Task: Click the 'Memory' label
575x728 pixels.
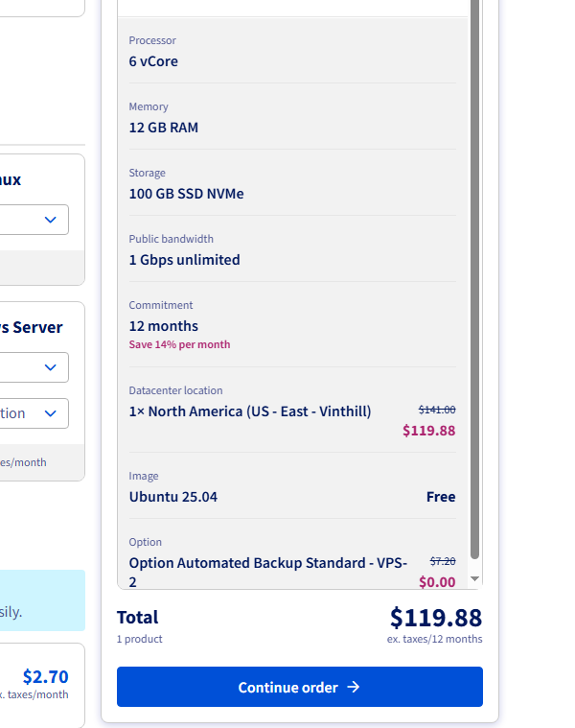Action: pos(149,106)
